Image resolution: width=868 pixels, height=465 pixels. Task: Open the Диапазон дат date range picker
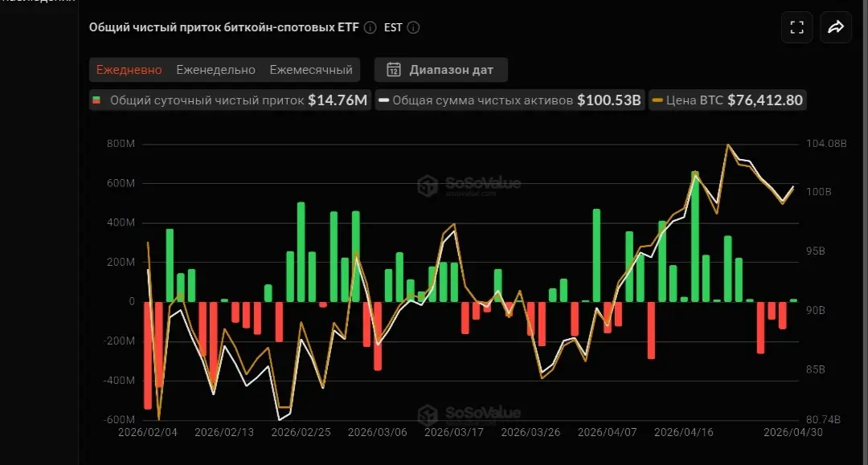(441, 70)
